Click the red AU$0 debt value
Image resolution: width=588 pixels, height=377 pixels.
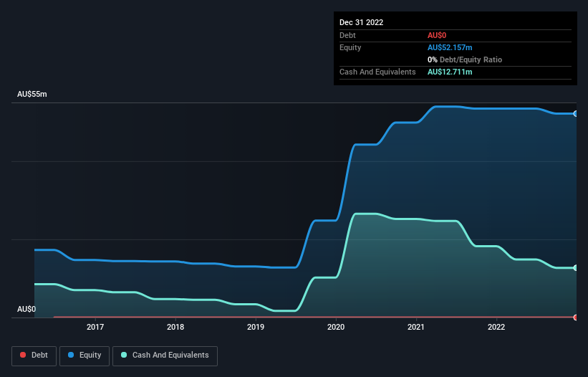[437, 35]
